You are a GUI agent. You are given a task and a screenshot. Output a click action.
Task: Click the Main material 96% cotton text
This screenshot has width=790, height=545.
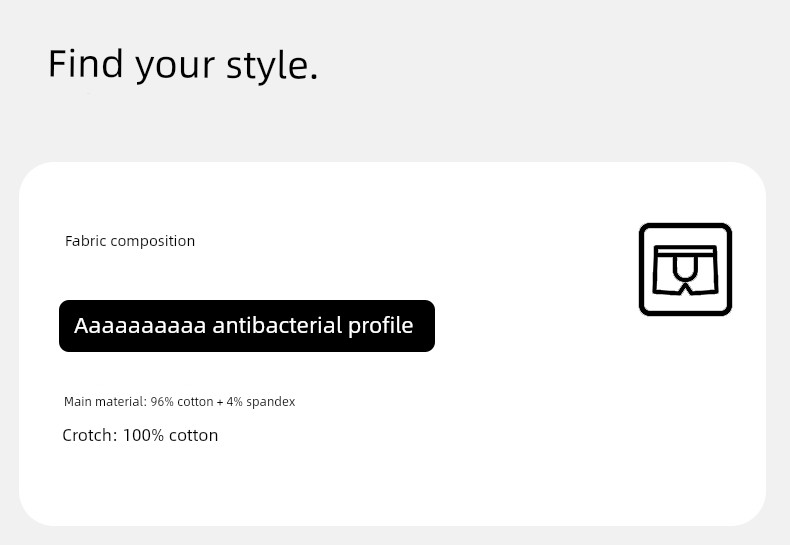tap(179, 401)
